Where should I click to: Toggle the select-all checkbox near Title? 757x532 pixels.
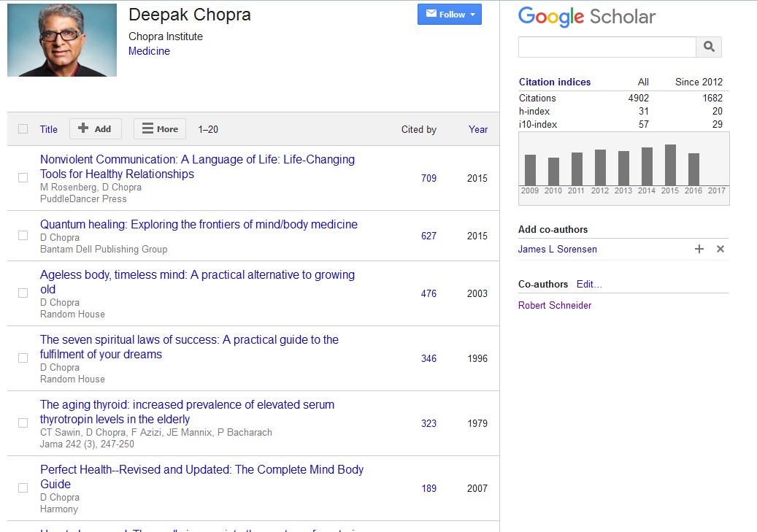pyautogui.click(x=23, y=129)
